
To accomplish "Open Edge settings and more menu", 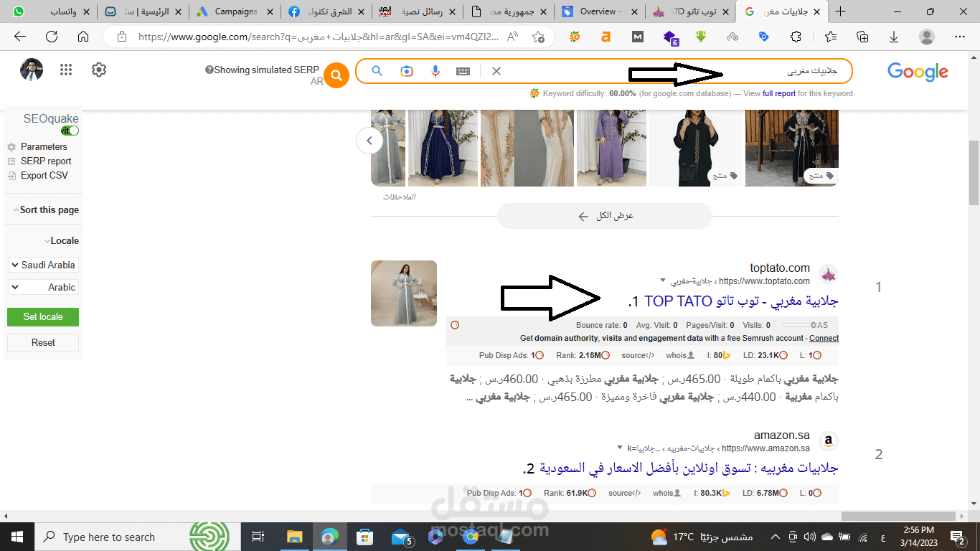I will click(960, 37).
